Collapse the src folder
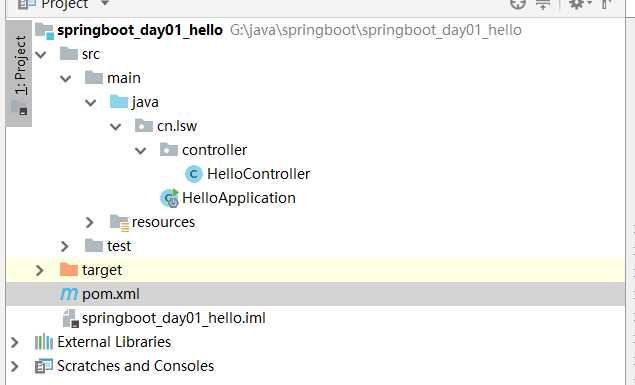Viewport: 635px width, 385px height. tap(41, 54)
